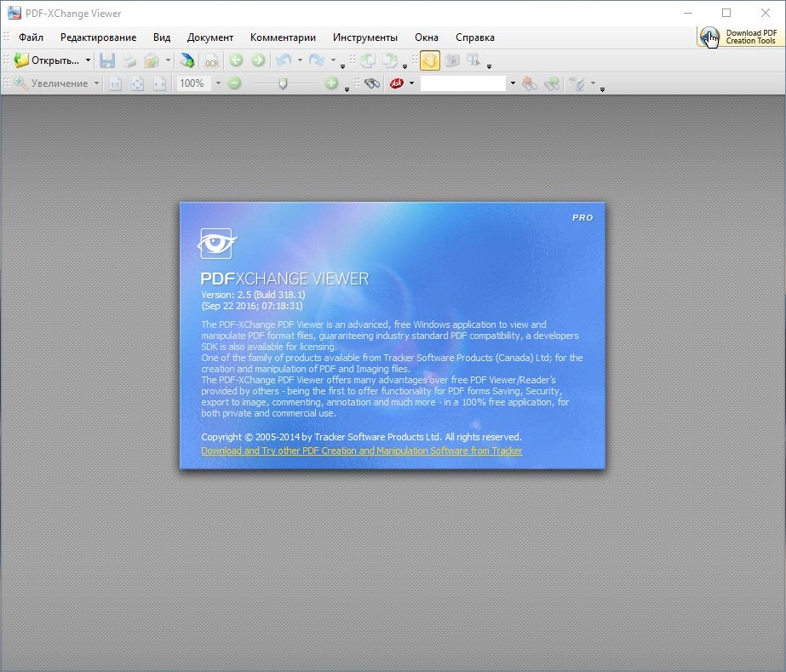Zoom in with the green plus button
The image size is (786, 672).
pyautogui.click(x=331, y=83)
